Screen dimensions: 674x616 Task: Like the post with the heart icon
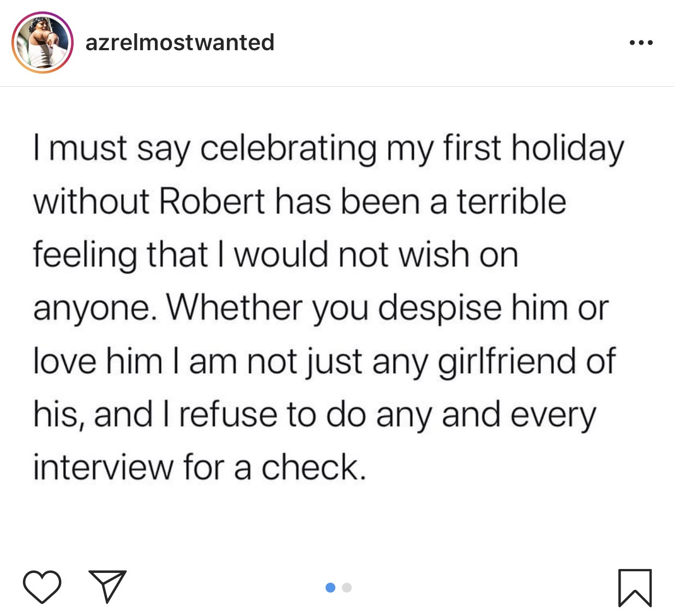42,587
